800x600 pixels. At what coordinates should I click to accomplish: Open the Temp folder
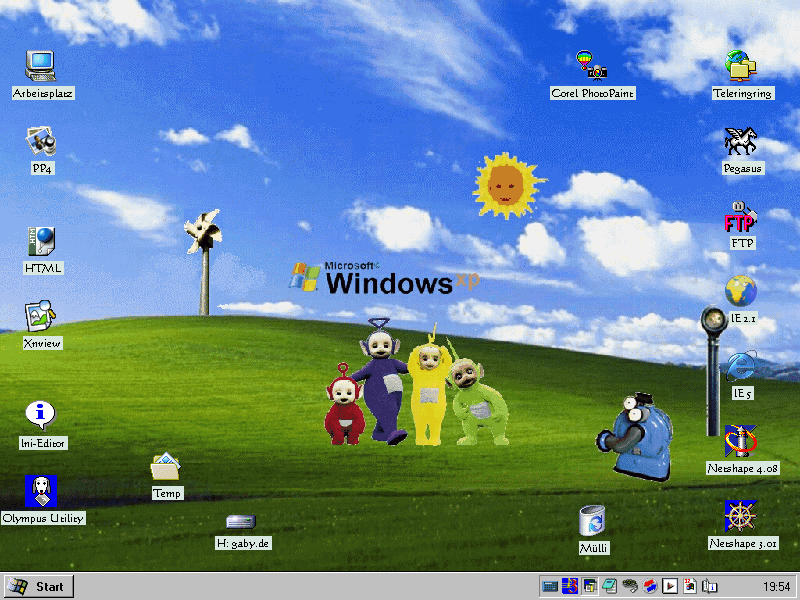pos(167,467)
